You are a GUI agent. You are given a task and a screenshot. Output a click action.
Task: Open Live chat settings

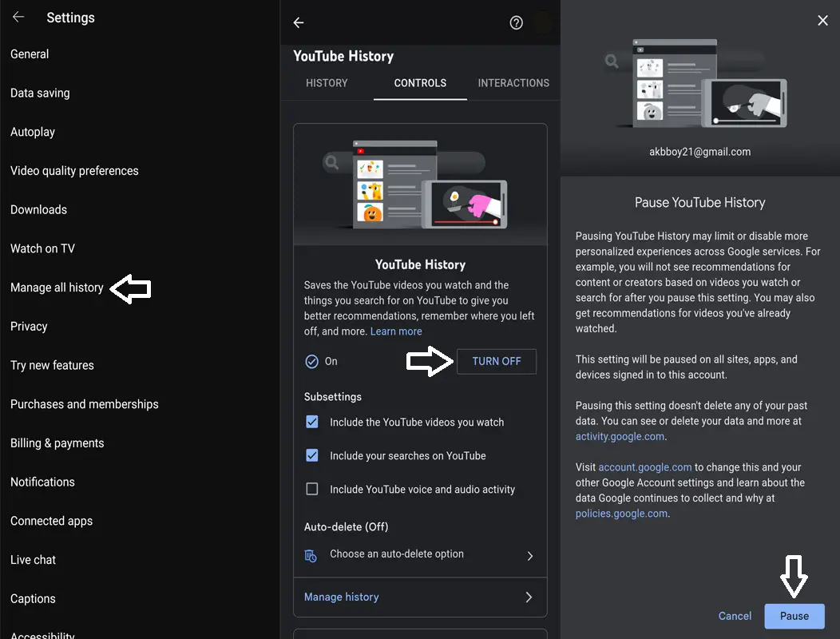(x=34, y=560)
